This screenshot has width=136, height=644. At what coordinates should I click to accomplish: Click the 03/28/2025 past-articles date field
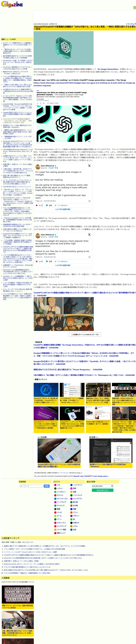click(103, 486)
